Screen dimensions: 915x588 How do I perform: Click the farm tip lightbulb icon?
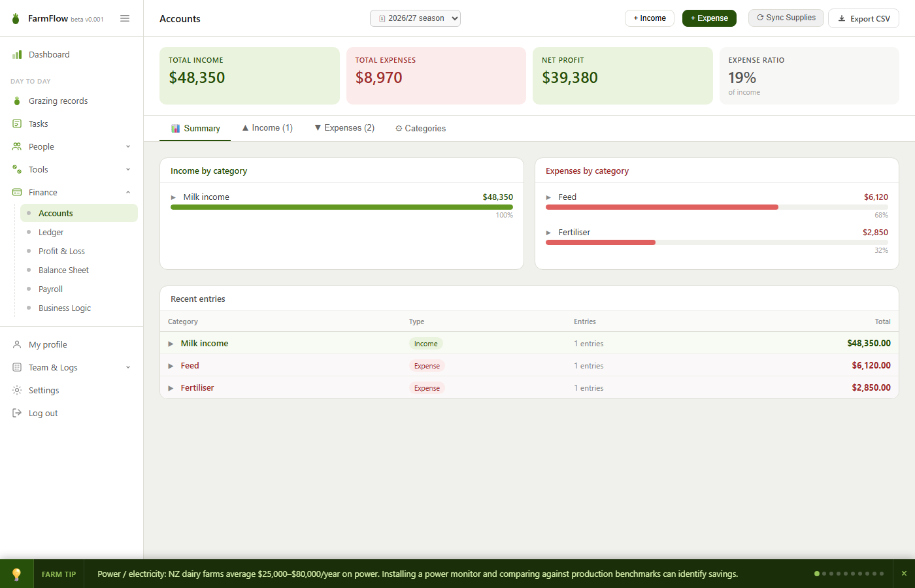[16, 574]
